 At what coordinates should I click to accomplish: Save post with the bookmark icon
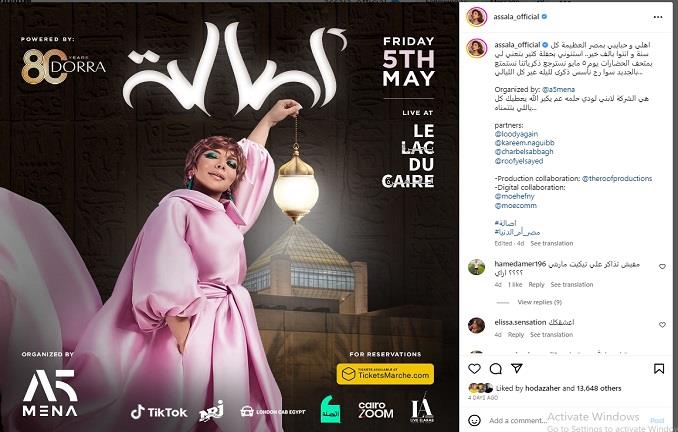(659, 368)
